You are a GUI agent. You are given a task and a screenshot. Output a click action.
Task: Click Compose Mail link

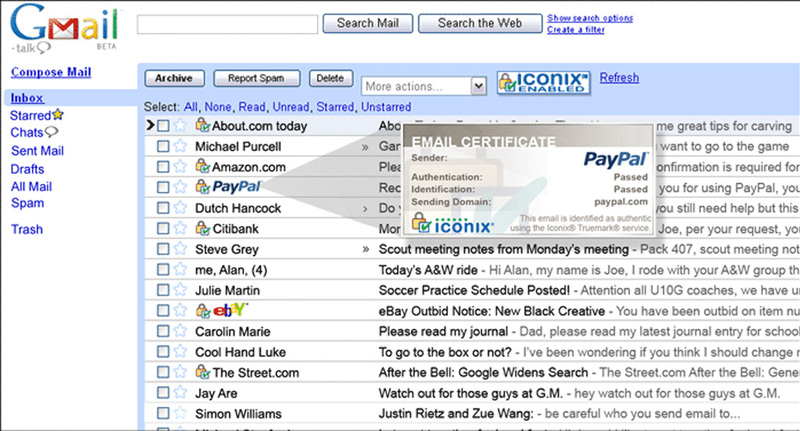pos(51,72)
